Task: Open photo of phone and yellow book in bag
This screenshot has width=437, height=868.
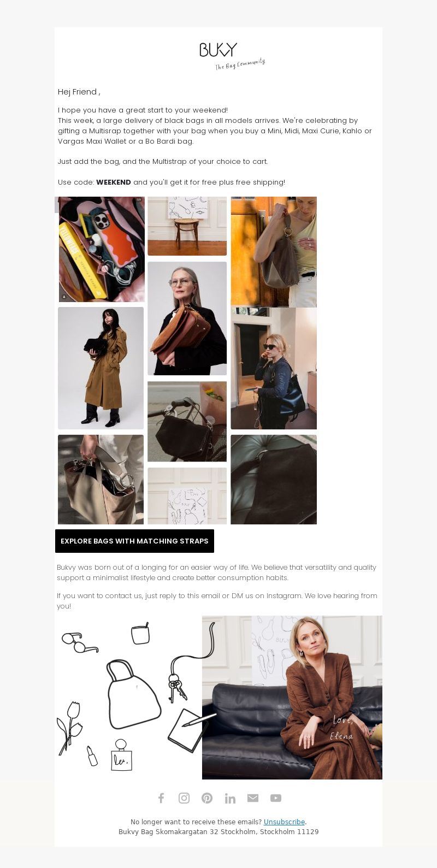Action: pyautogui.click(x=102, y=249)
